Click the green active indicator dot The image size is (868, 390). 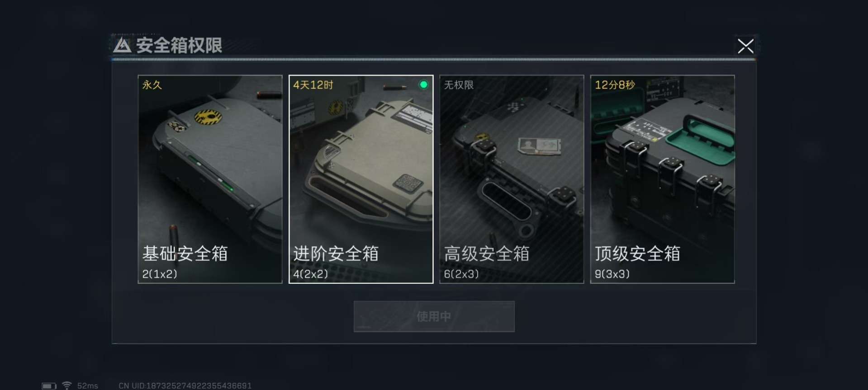click(x=423, y=85)
